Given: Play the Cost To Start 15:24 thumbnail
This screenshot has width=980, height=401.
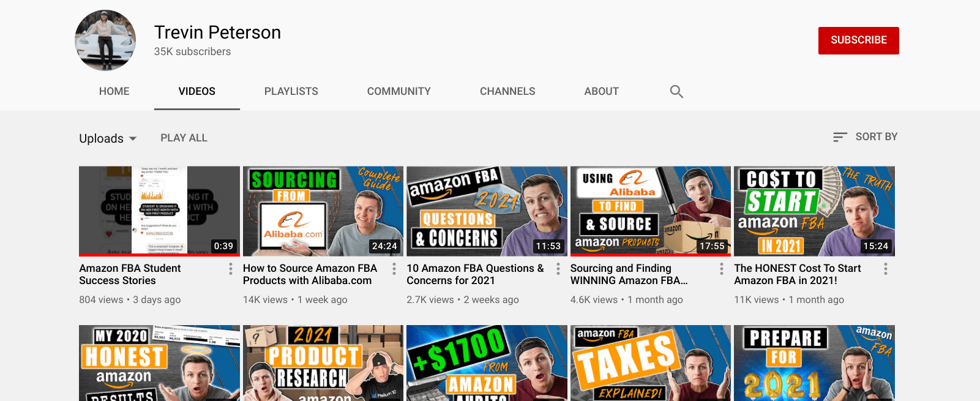Looking at the screenshot, I should coord(814,211).
